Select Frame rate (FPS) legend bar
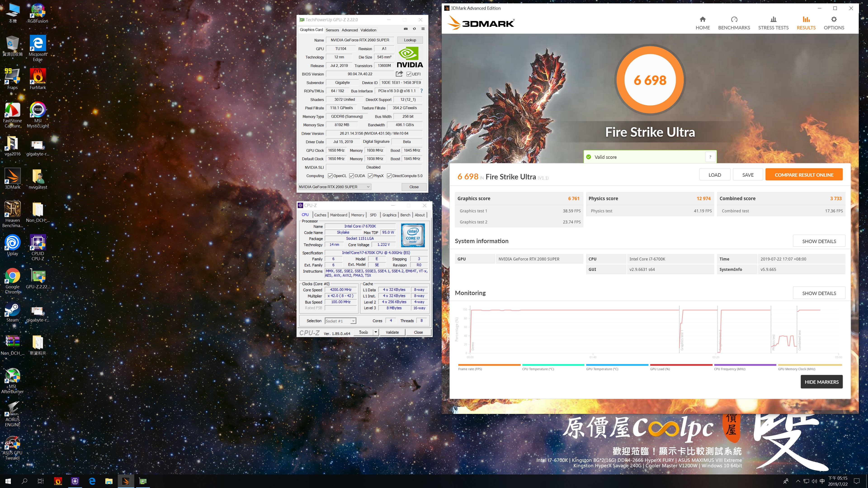Screen dimensions: 868x488 (x=489, y=365)
